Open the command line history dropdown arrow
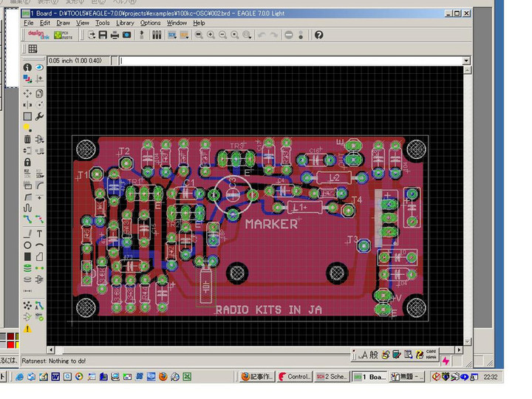 click(x=466, y=61)
